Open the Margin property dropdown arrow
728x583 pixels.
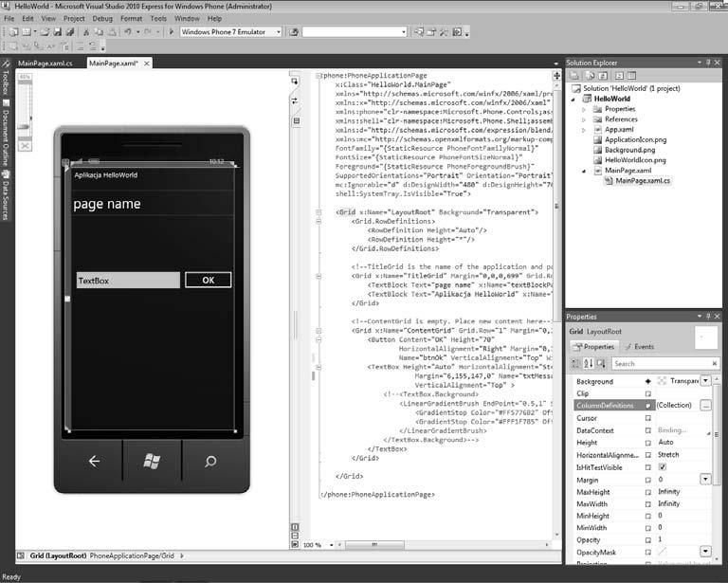pos(705,479)
